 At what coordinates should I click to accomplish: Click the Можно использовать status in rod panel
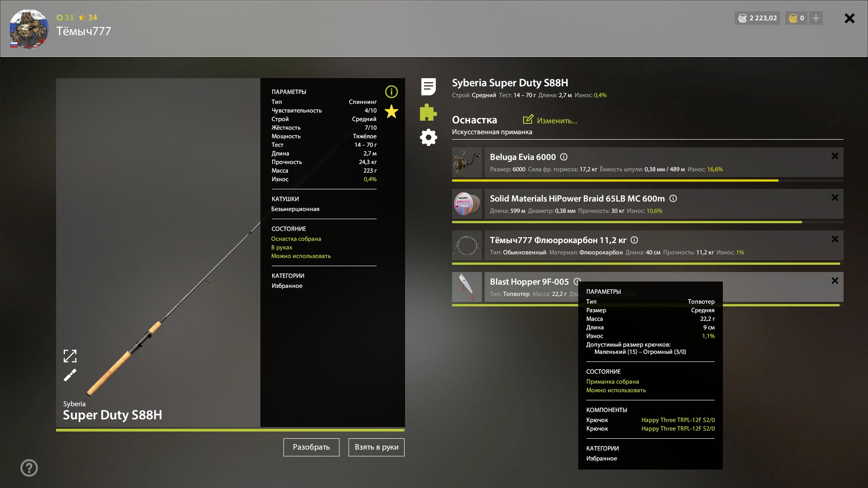[301, 256]
